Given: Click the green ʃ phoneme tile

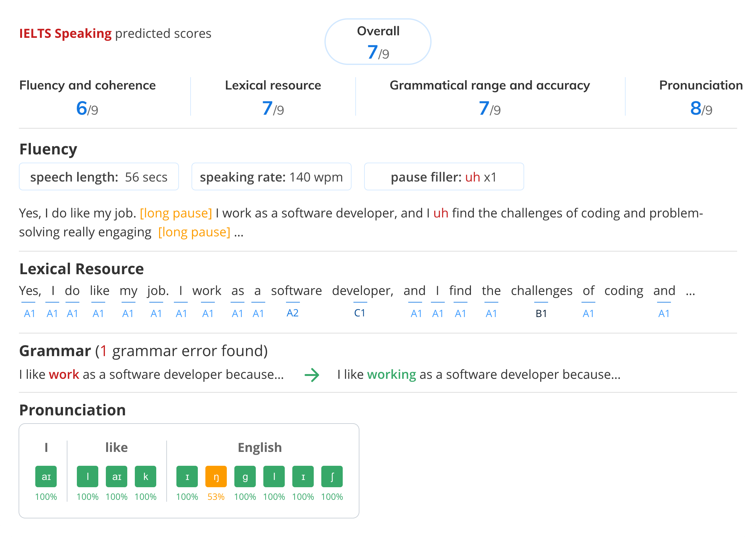Looking at the screenshot, I should click(332, 476).
